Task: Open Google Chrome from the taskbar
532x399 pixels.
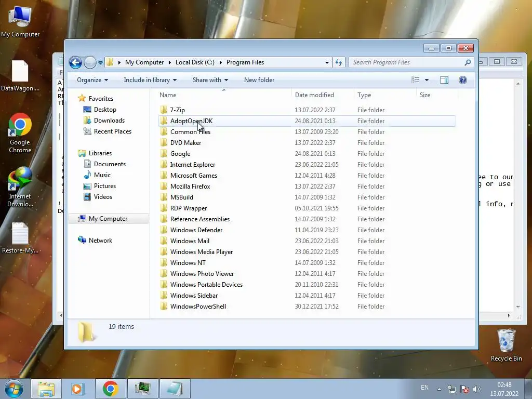Action: point(110,389)
